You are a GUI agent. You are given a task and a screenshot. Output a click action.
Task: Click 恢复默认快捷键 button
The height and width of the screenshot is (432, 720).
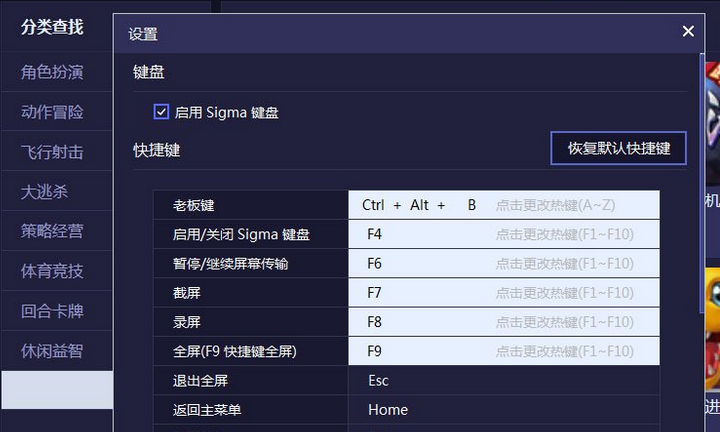pos(619,148)
